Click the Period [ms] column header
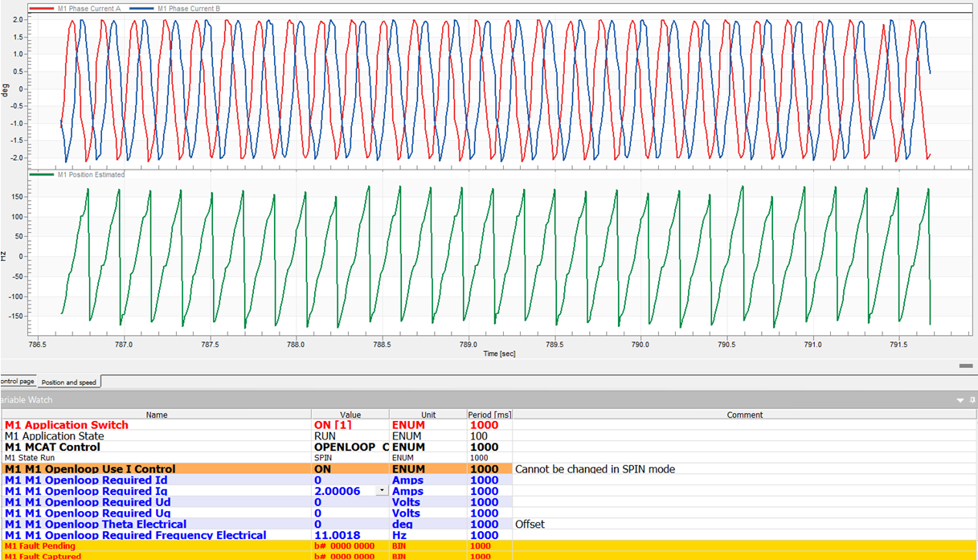 coord(489,415)
